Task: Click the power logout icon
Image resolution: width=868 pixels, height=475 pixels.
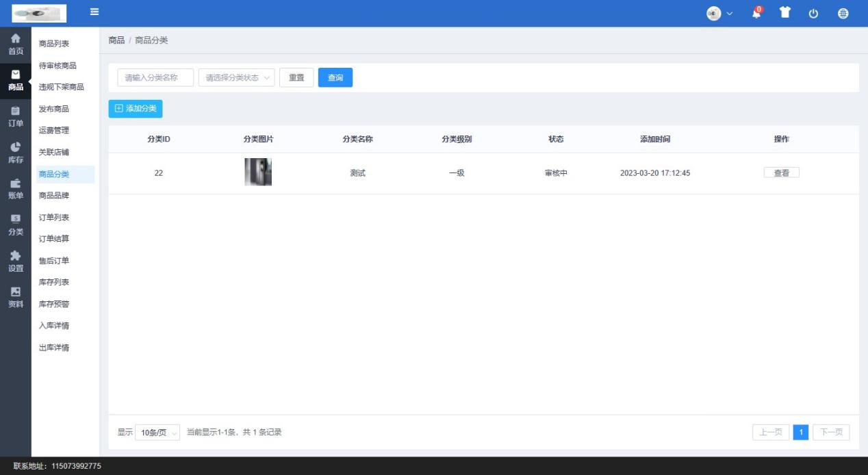Action: point(813,14)
